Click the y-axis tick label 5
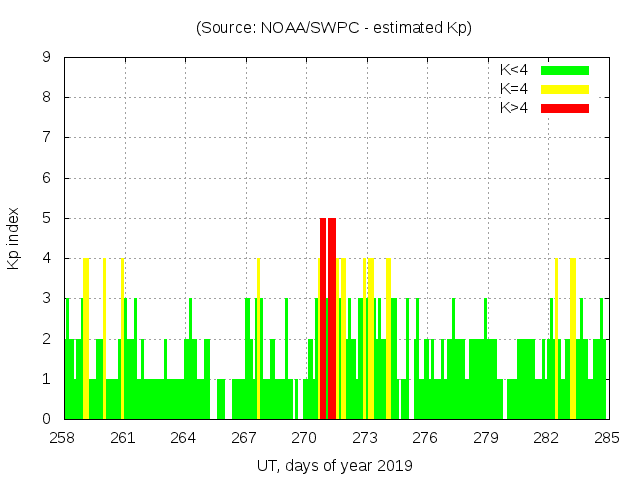 (47, 218)
